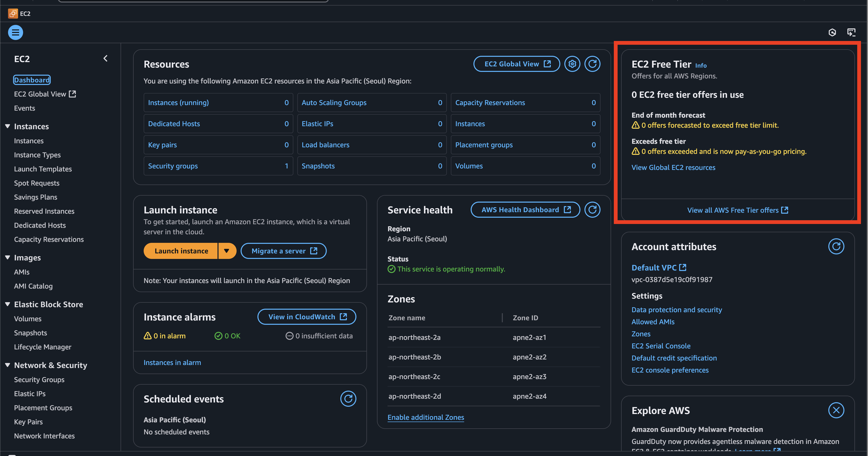
Task: Click green check icon by service status
Action: click(x=391, y=269)
